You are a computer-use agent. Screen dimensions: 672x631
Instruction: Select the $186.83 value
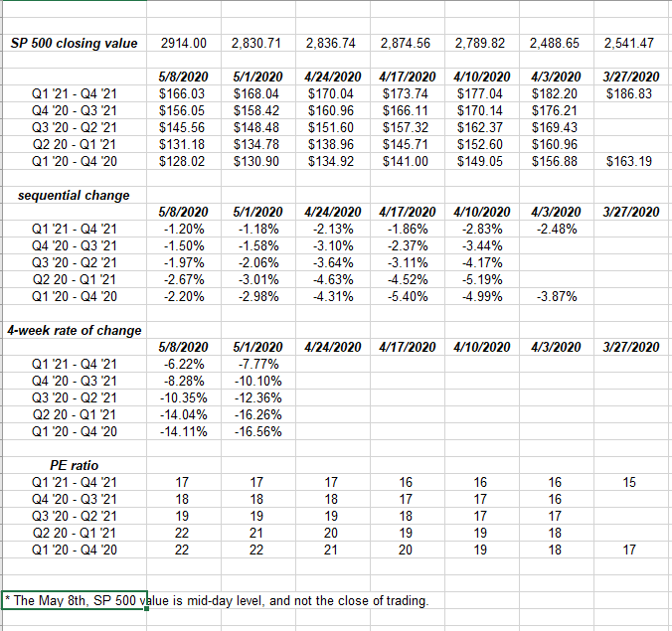point(629,93)
